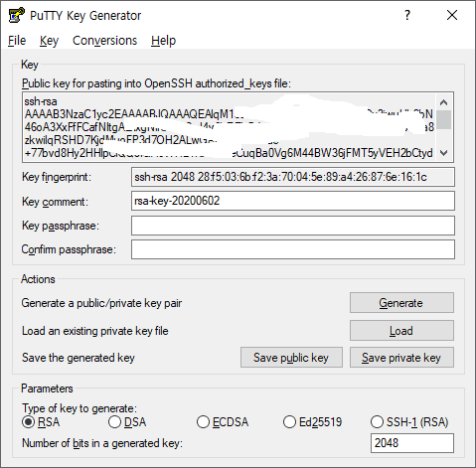Focus the Key passphrase field

(x=293, y=226)
